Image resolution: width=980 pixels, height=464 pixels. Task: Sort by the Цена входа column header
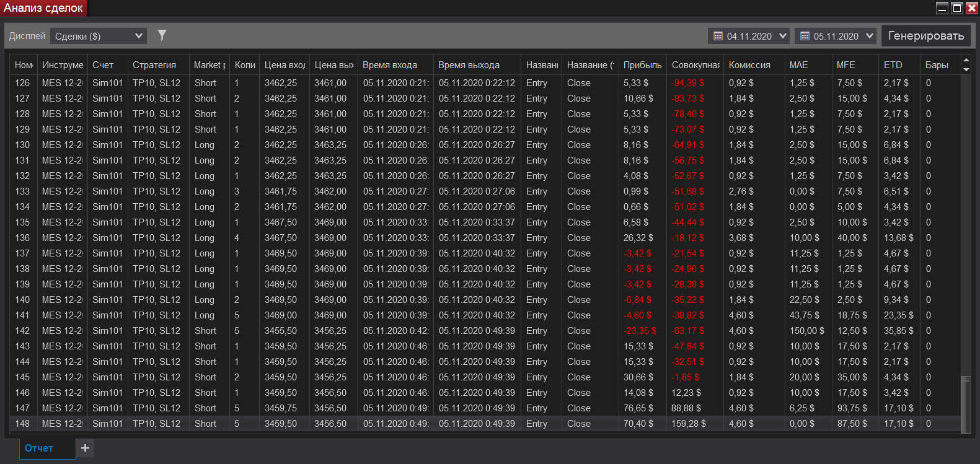click(285, 65)
